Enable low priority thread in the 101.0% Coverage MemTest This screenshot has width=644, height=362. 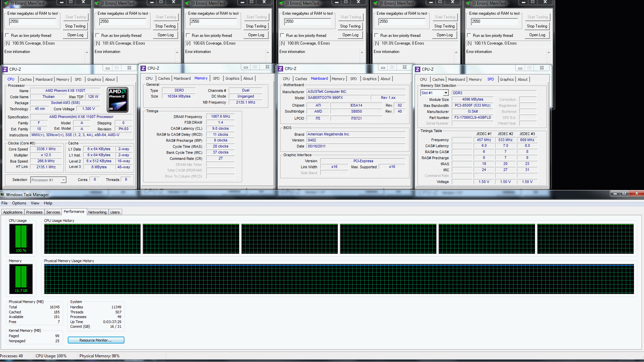[x=376, y=35]
